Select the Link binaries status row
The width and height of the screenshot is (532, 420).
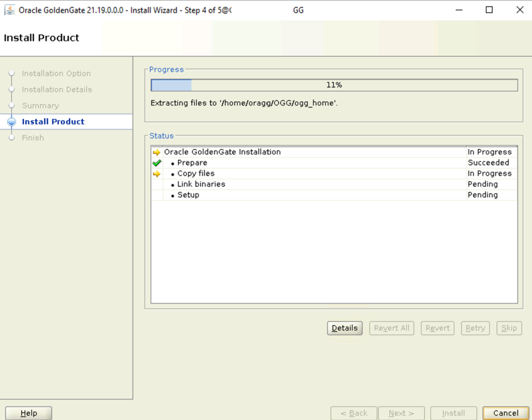334,184
